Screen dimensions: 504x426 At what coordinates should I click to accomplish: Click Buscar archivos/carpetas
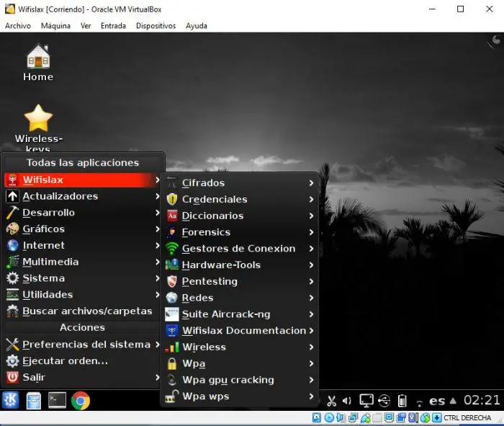[x=82, y=311]
